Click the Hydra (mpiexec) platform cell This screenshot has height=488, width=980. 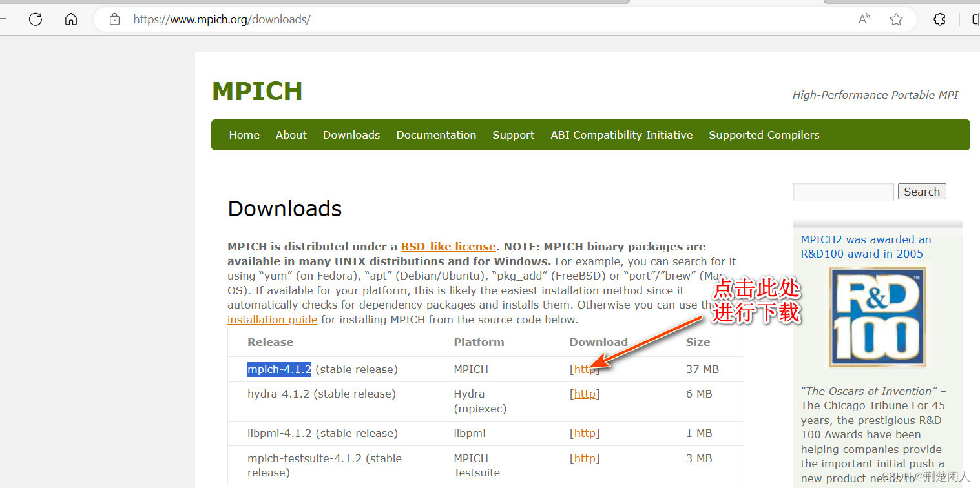tap(480, 401)
